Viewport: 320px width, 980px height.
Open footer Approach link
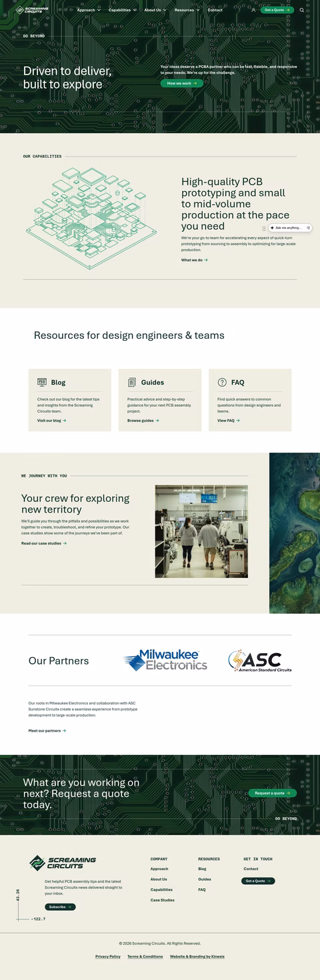(x=159, y=869)
